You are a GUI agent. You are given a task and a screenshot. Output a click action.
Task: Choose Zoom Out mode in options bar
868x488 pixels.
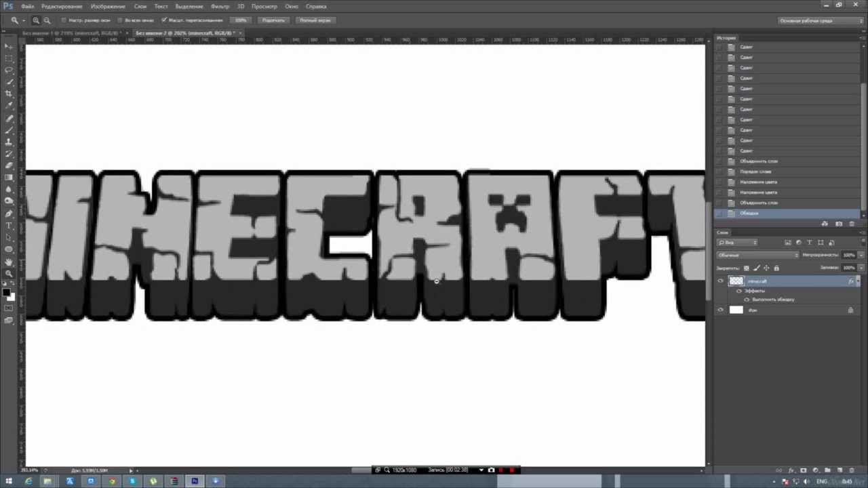click(x=47, y=20)
